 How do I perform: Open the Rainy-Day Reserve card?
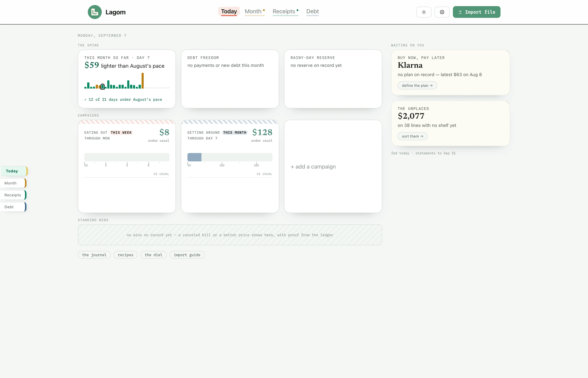coord(333,79)
